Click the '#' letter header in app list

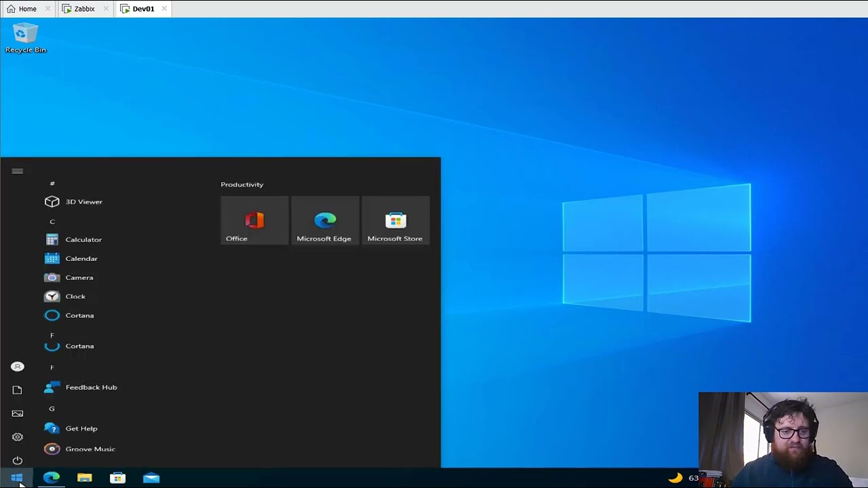click(x=52, y=184)
